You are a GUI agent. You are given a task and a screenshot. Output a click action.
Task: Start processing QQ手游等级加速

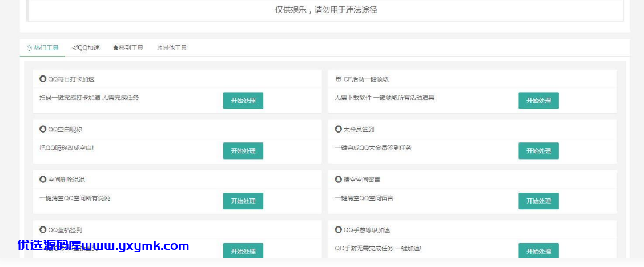coord(538,251)
